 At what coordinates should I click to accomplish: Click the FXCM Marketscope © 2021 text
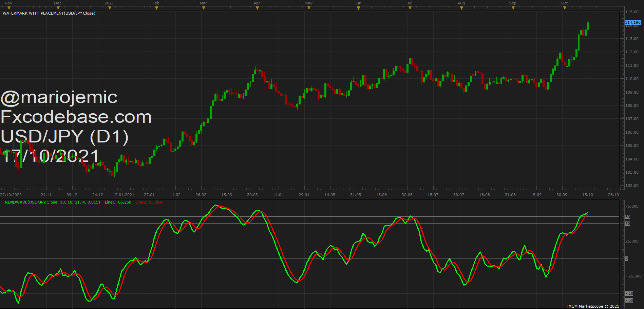[x=593, y=306]
